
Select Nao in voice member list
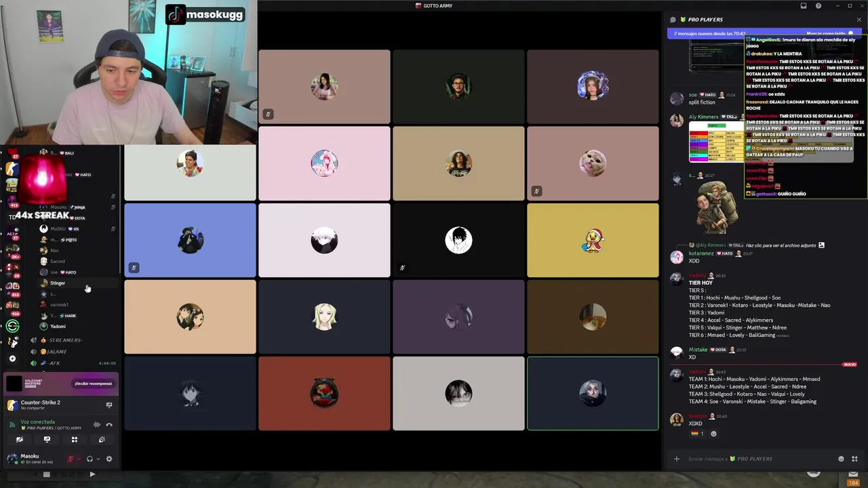pyautogui.click(x=77, y=251)
